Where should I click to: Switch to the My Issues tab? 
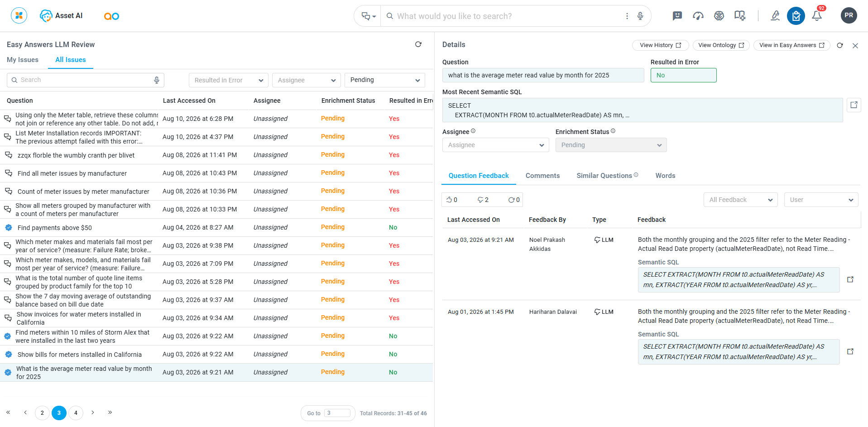pyautogui.click(x=23, y=60)
